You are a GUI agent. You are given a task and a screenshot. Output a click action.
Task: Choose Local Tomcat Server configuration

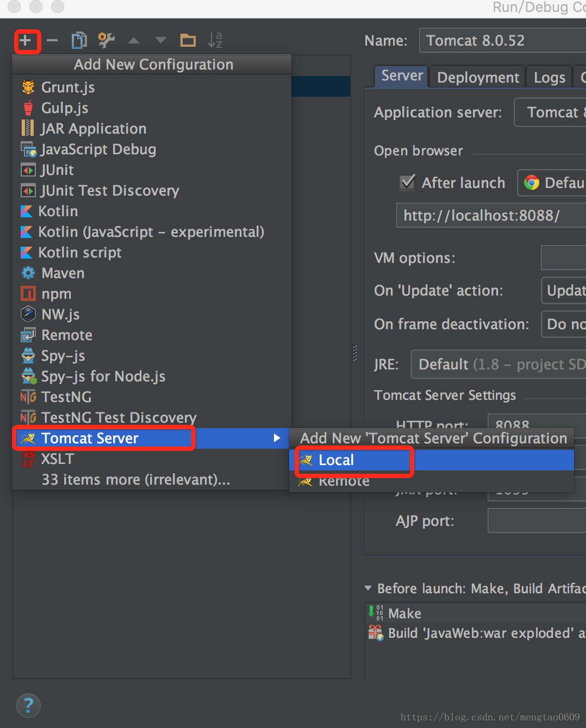[432, 460]
